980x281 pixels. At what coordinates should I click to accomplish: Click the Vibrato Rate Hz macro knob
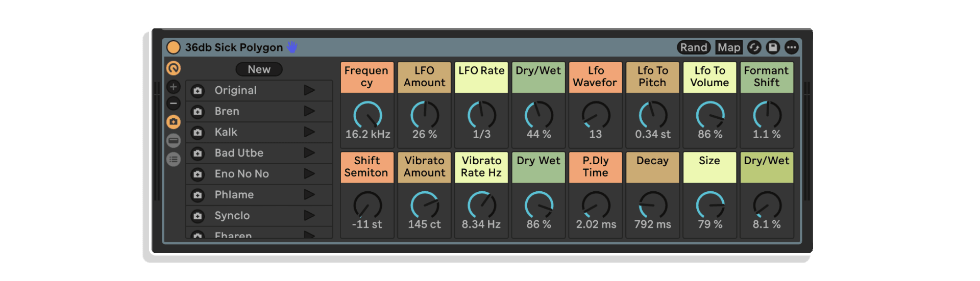481,205
